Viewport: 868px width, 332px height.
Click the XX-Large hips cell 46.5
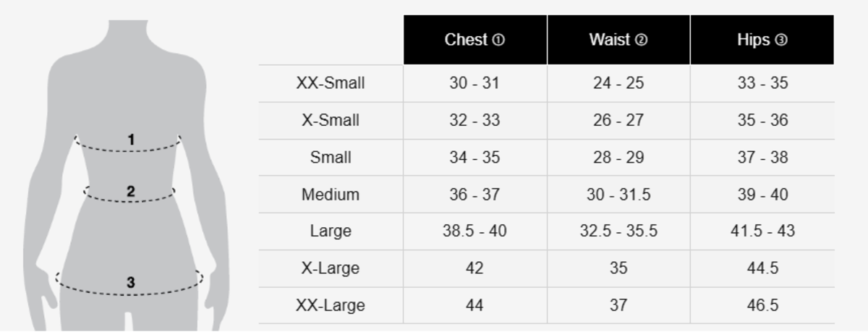[x=762, y=305]
